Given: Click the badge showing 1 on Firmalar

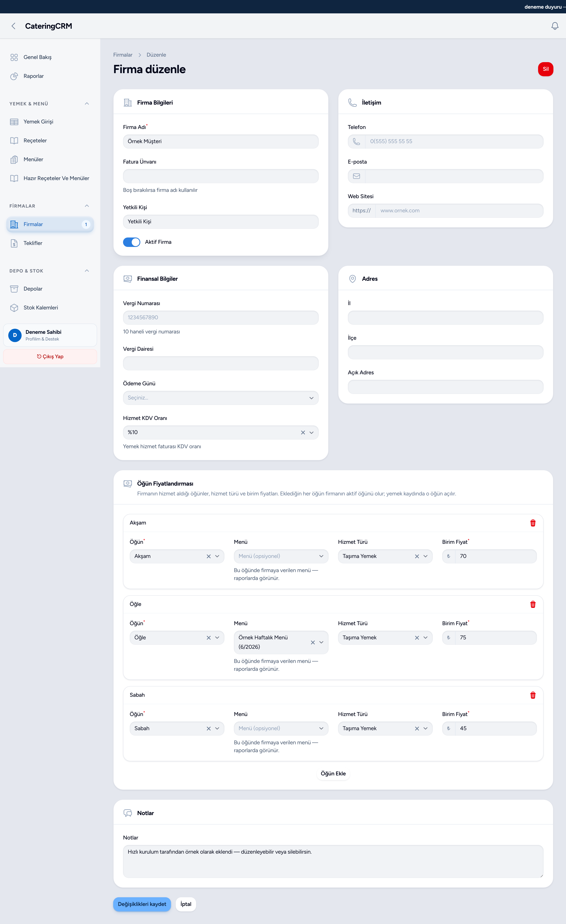Looking at the screenshot, I should [86, 224].
